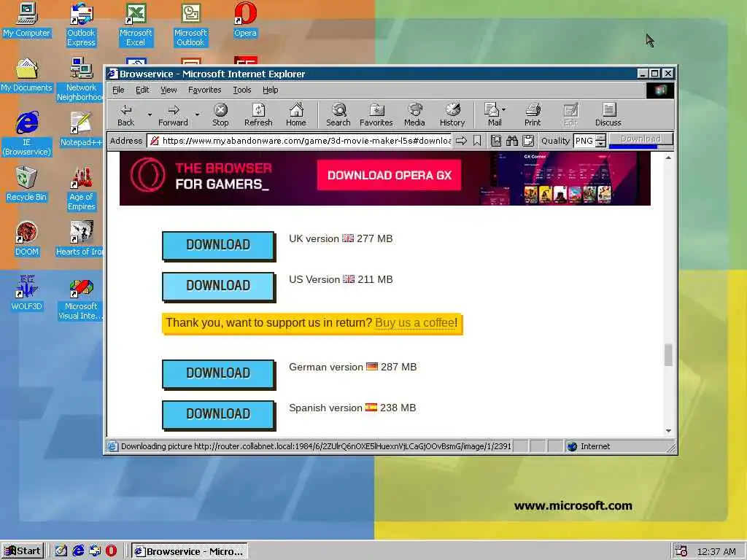The width and height of the screenshot is (747, 560).
Task: Go back using the Back toolbar button
Action: click(x=125, y=114)
